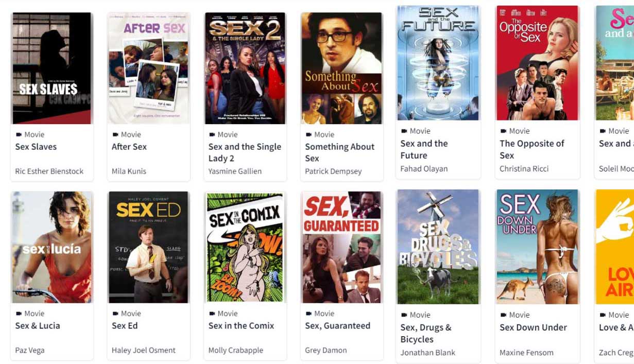This screenshot has width=634, height=364.
Task: Click Haley Joel Osment name link
Action: click(x=144, y=350)
